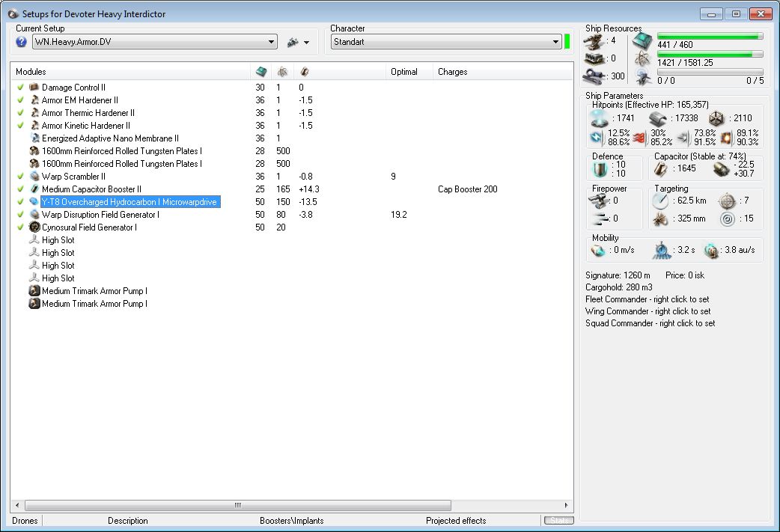The height and width of the screenshot is (532, 780).
Task: Click Squad Commander - right click to set
Action: coord(650,323)
